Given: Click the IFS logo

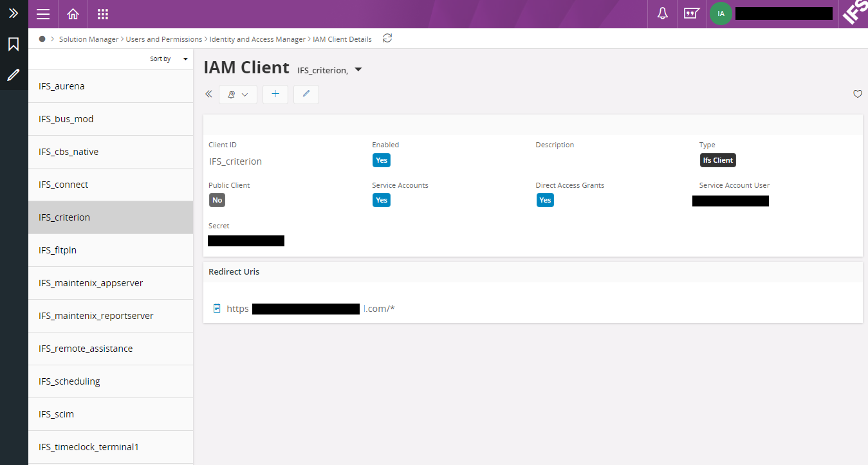Looking at the screenshot, I should [x=855, y=12].
